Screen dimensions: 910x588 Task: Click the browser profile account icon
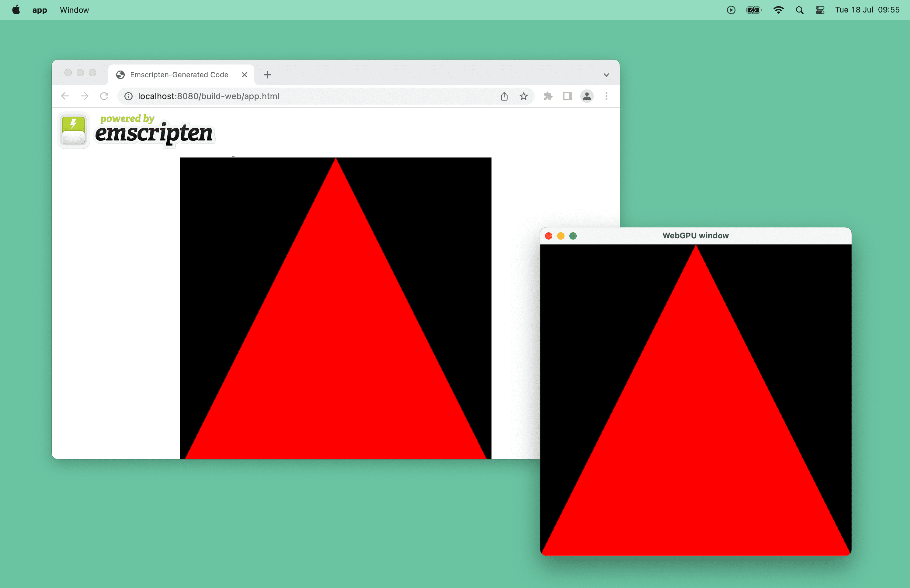pos(586,95)
